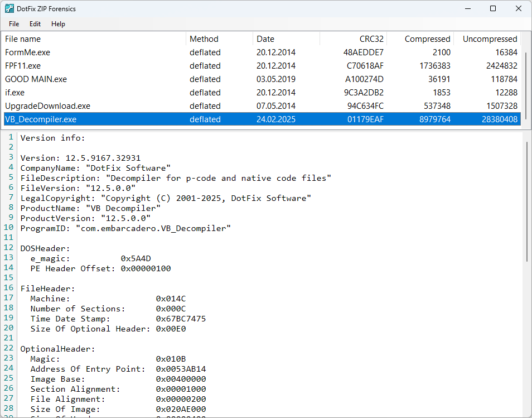Click the 'deflated' method of FormMe.exe

pos(205,52)
